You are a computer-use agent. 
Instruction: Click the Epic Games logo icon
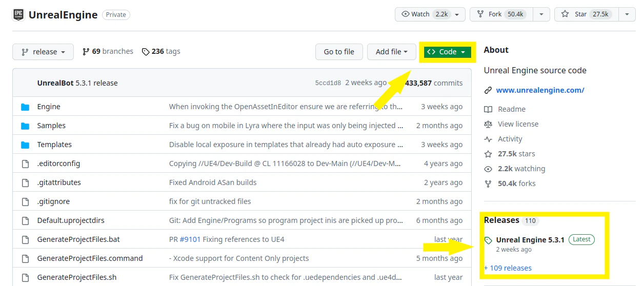(x=18, y=14)
